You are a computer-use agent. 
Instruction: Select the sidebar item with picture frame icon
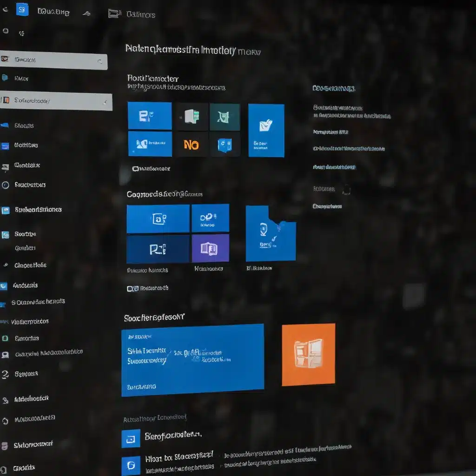tap(19, 234)
